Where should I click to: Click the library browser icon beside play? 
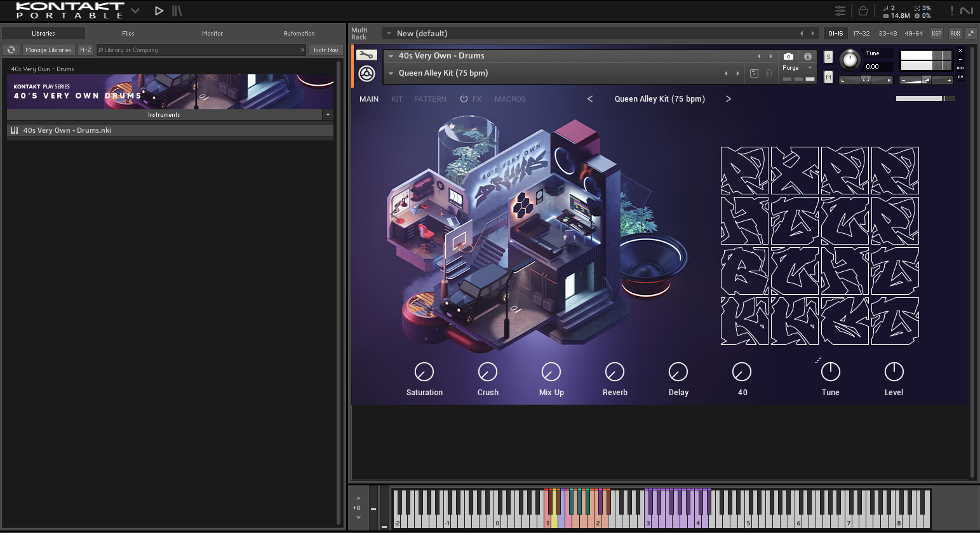click(x=177, y=11)
